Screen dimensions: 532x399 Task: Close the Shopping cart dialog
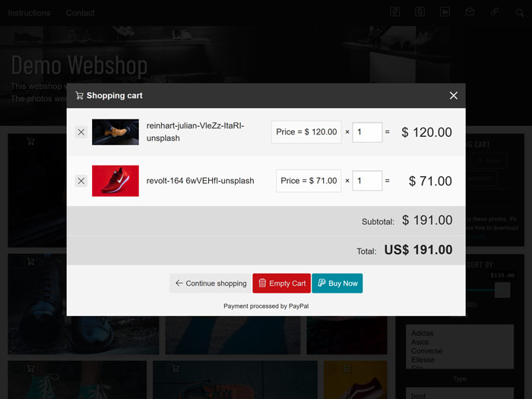(x=453, y=96)
